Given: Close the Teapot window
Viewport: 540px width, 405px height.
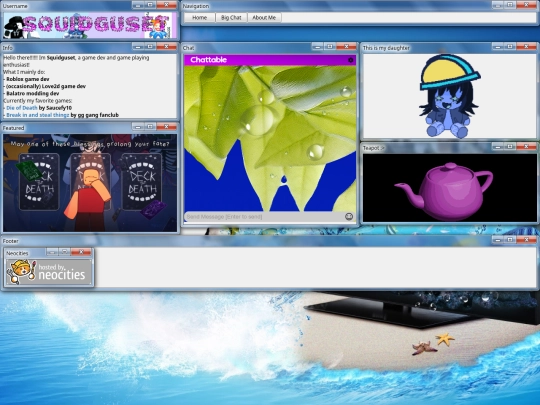Looking at the screenshot, I should coord(527,147).
